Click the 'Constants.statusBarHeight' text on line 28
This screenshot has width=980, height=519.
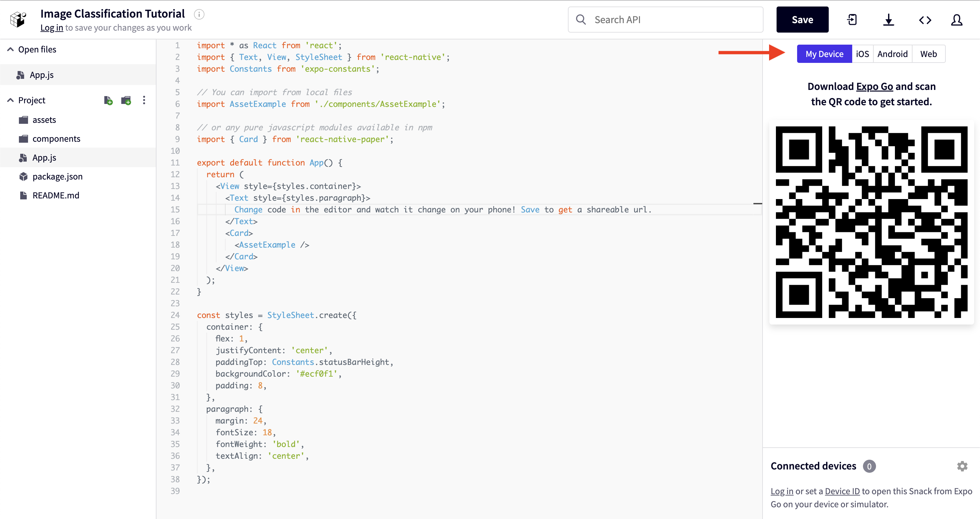click(x=331, y=362)
